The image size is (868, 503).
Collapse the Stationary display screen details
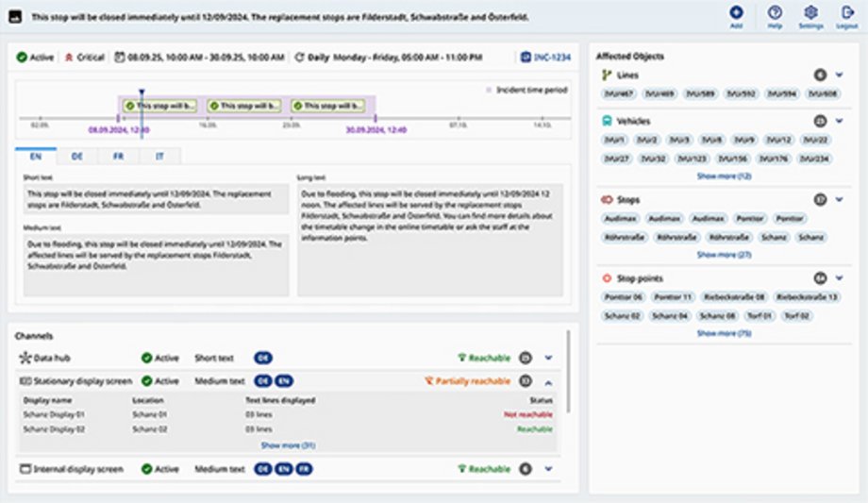click(548, 381)
